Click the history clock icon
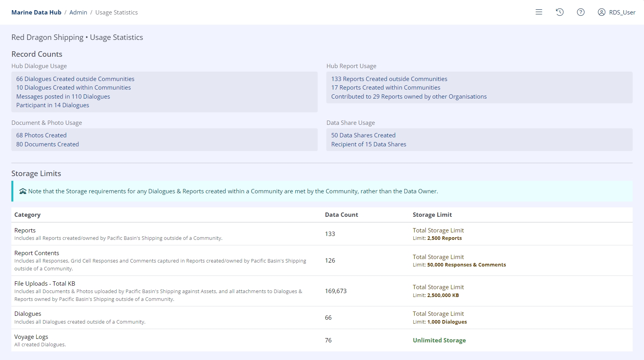Screen dimensions: 644x360 click(560, 12)
